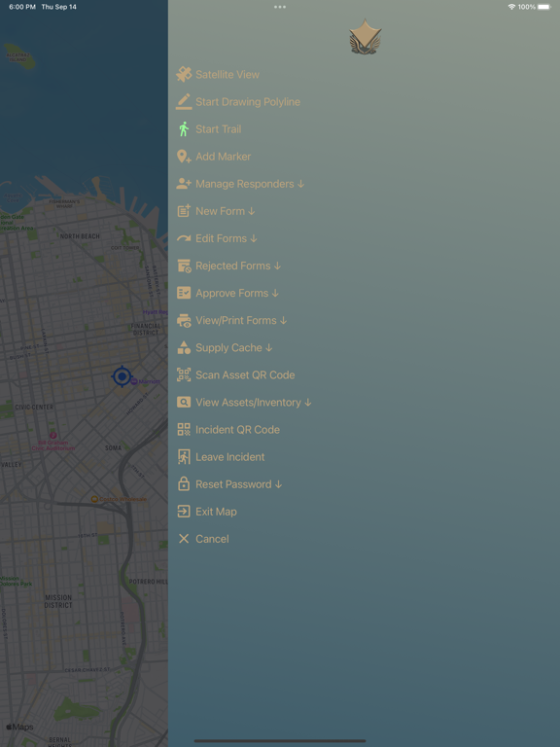Screen dimensions: 560x747
Task: Tap the exit arrow icon for Exit Map
Action: pos(184,512)
